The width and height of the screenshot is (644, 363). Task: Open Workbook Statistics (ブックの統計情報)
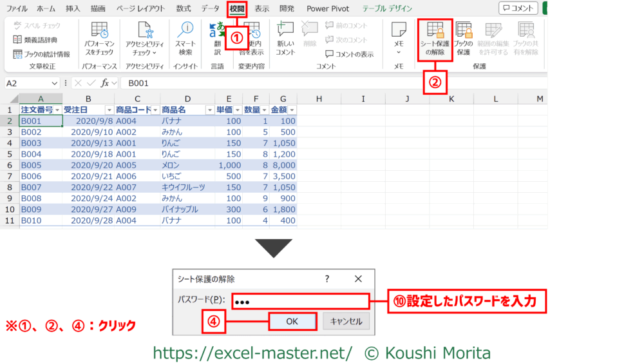[x=43, y=54]
